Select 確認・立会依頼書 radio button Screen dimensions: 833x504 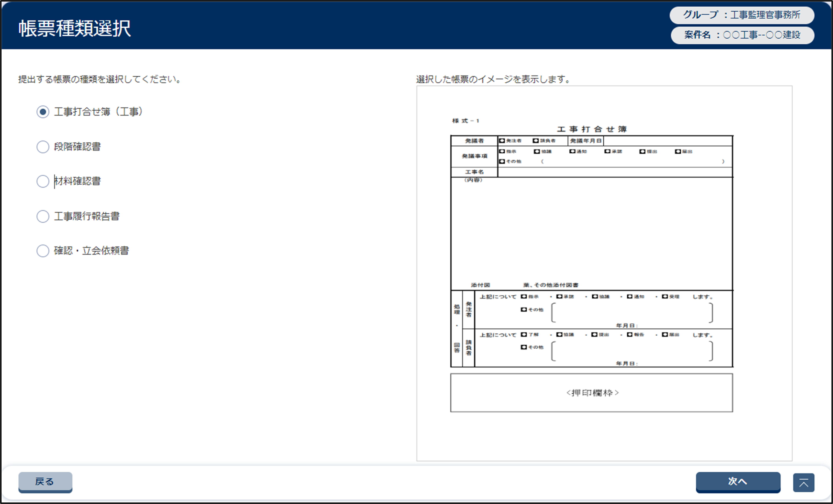tap(43, 251)
